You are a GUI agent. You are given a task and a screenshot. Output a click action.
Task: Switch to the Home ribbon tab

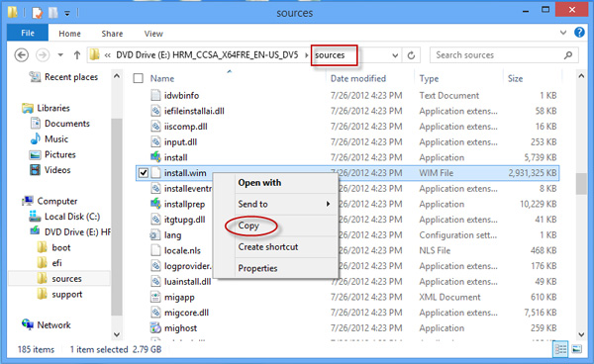coord(69,34)
